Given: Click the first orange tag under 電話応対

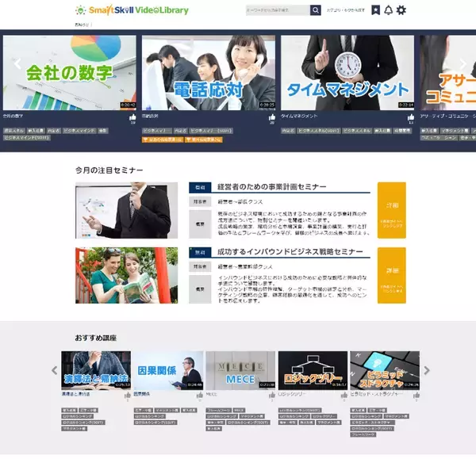Looking at the screenshot, I should [x=163, y=140].
